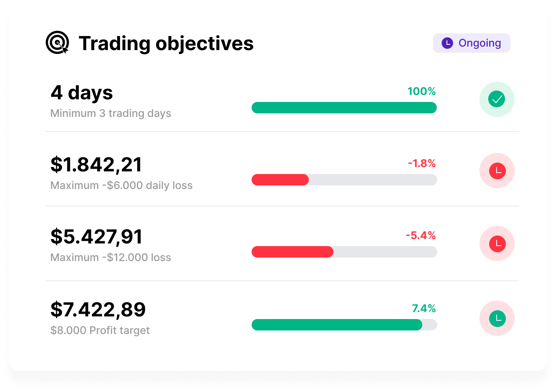The image size is (556, 392).
Task: Click the 7.4% profit percentage label
Action: [424, 309]
